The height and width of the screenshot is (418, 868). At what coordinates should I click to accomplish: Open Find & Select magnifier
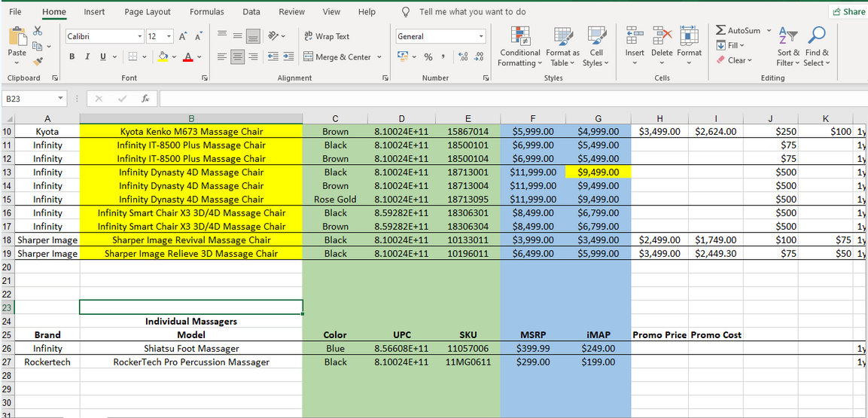(x=817, y=47)
